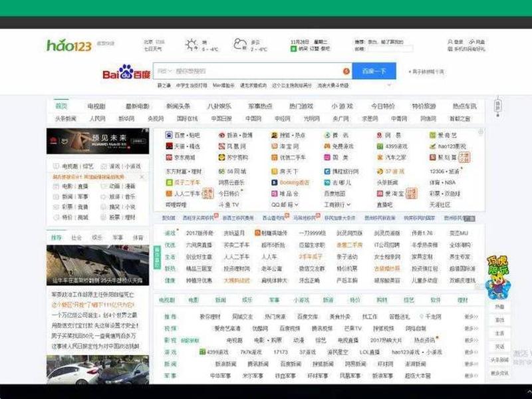The height and width of the screenshot is (399, 532).
Task: Click the cartoon tiger mascot on right
Action: (x=497, y=277)
